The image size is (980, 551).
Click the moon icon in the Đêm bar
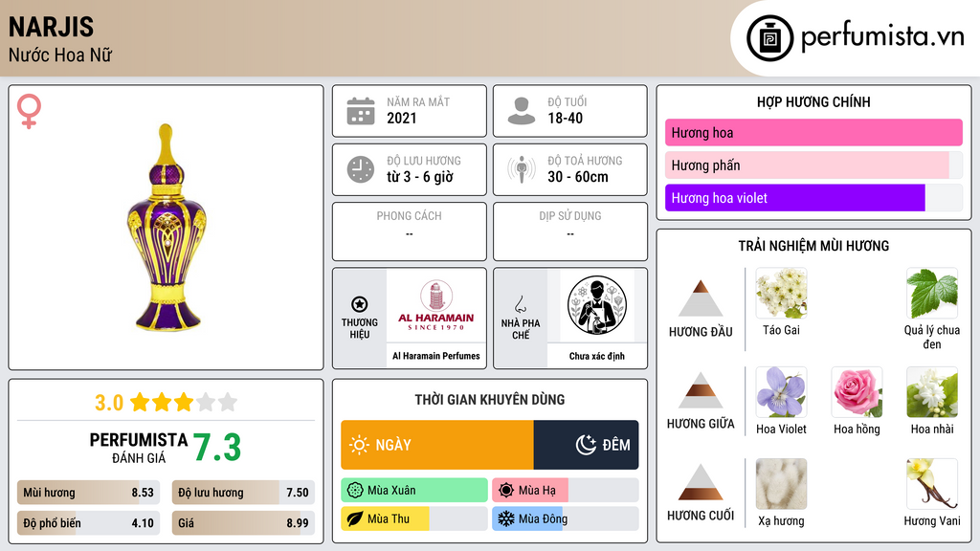pos(586,445)
